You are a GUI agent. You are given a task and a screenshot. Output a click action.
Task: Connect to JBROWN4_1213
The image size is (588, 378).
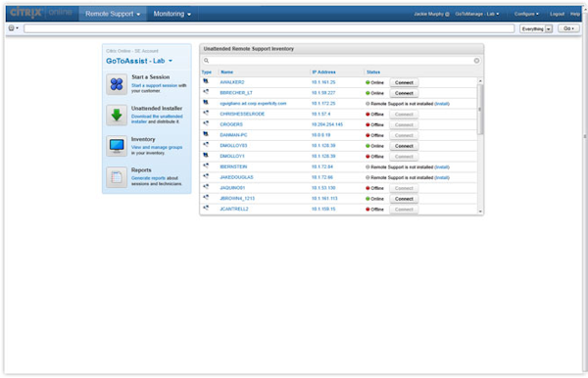click(404, 199)
